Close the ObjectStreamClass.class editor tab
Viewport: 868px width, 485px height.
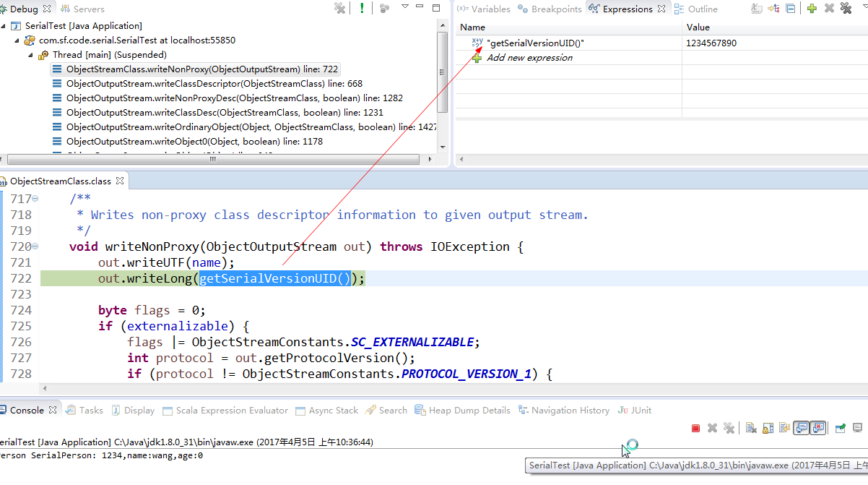click(x=120, y=181)
